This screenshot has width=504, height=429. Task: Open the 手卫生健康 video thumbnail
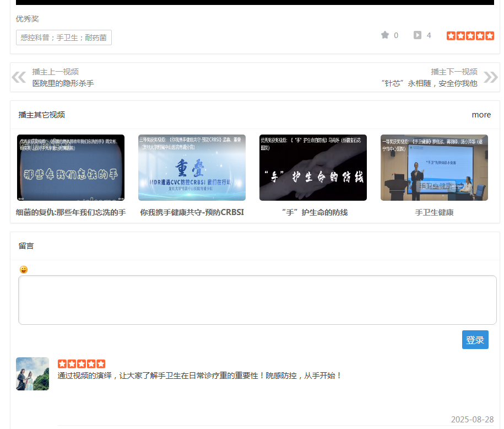click(433, 167)
